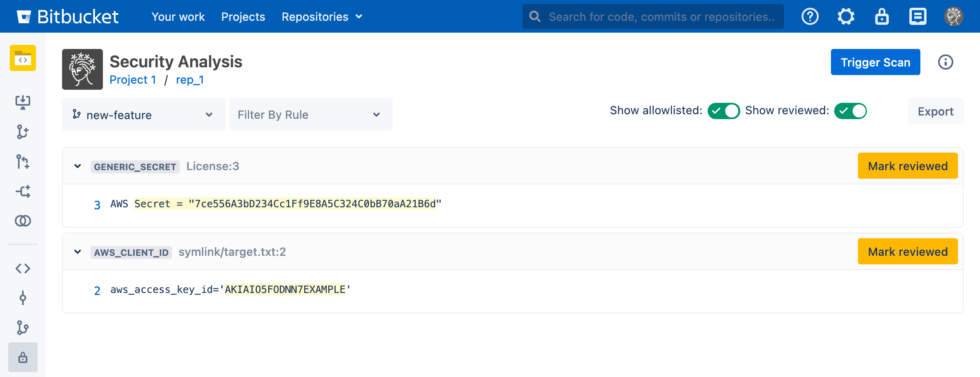
Task: Click the source code brackets sidebar icon
Action: (23, 268)
